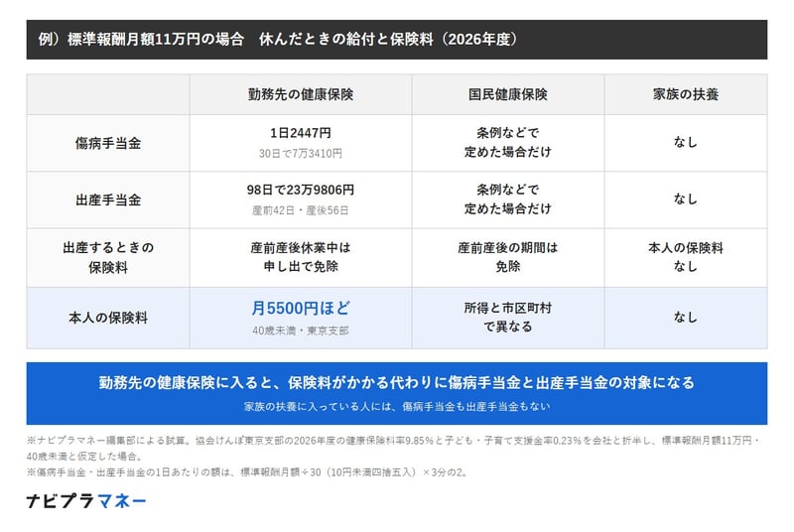The width and height of the screenshot is (794, 532).
Task: Click the banner subtext 家族の扶養に入っている人には
Action: click(x=396, y=407)
